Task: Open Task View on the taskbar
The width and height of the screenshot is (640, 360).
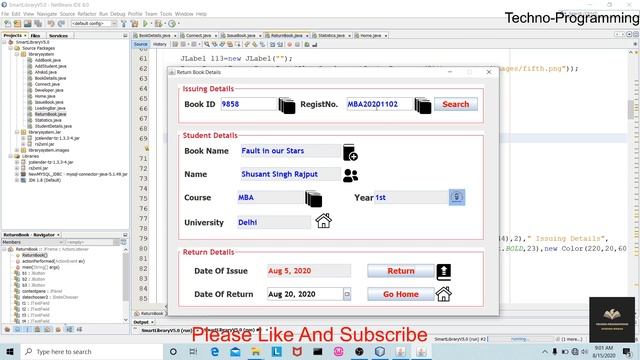Action: (x=193, y=351)
